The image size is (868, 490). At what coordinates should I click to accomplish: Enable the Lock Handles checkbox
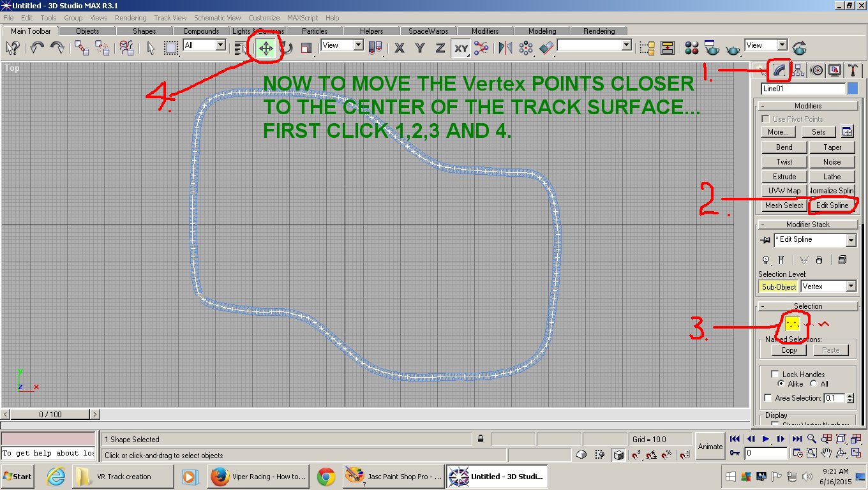tap(775, 375)
